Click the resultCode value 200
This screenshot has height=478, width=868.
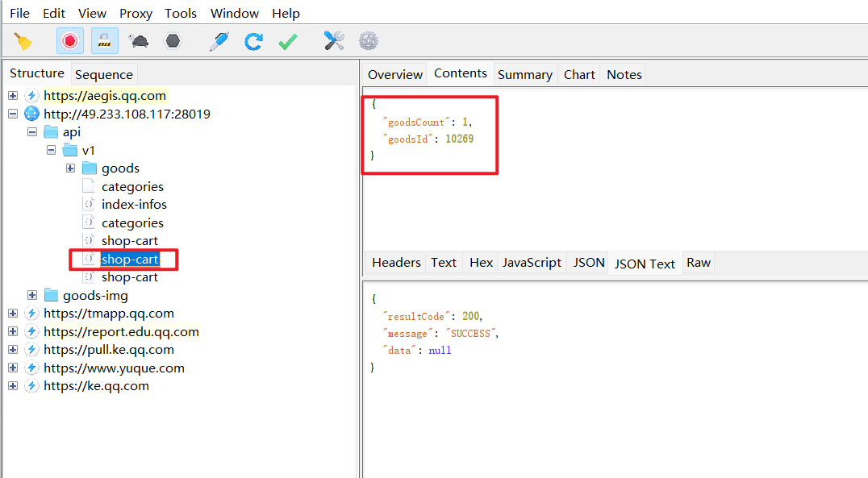tap(471, 316)
